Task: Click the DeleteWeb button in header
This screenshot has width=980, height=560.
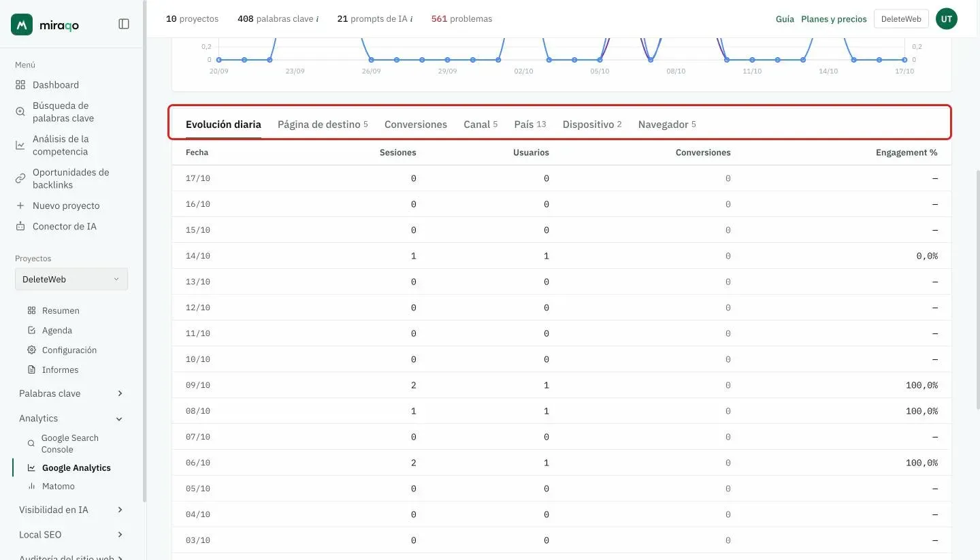Action: tap(901, 19)
